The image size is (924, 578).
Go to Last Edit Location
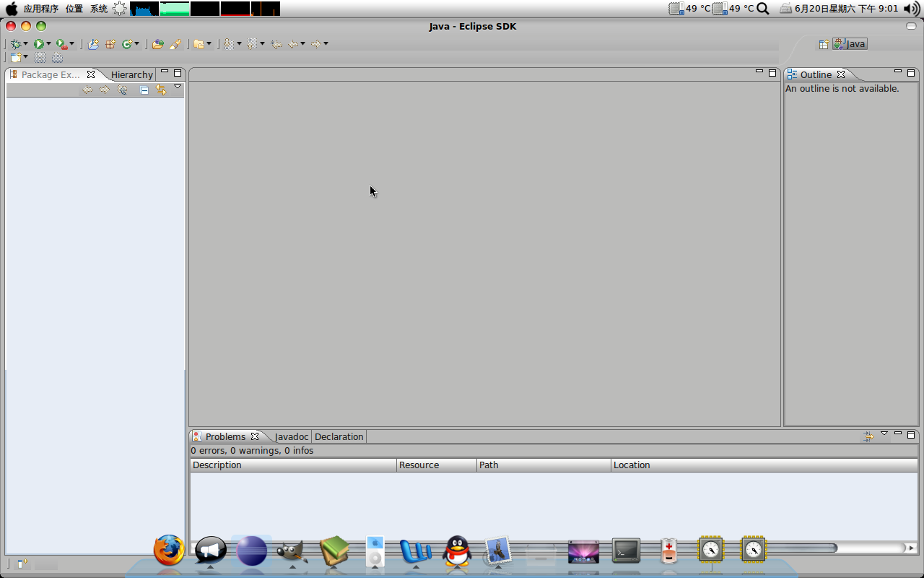pyautogui.click(x=276, y=44)
